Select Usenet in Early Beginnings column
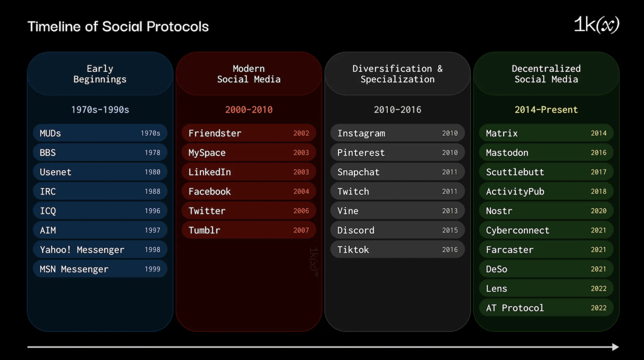This screenshot has width=644, height=360. pos(99,172)
